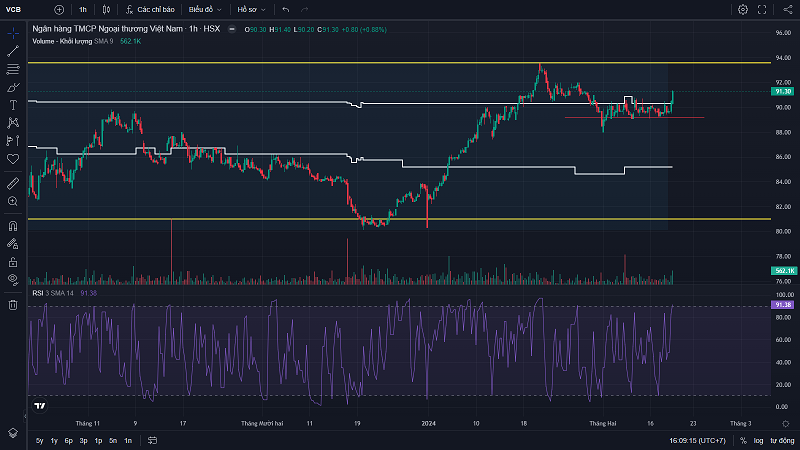Click the fullscreen mode icon
This screenshot has width=800, height=450.
point(765,9)
